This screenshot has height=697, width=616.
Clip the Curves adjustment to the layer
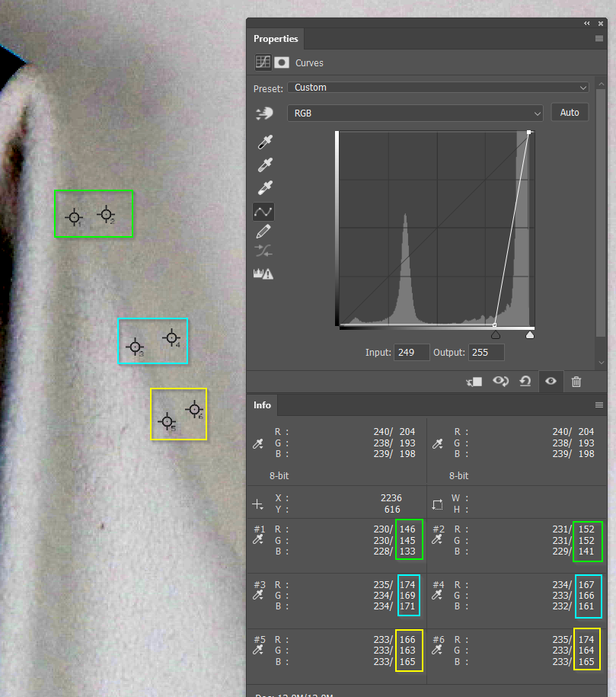[x=474, y=382]
